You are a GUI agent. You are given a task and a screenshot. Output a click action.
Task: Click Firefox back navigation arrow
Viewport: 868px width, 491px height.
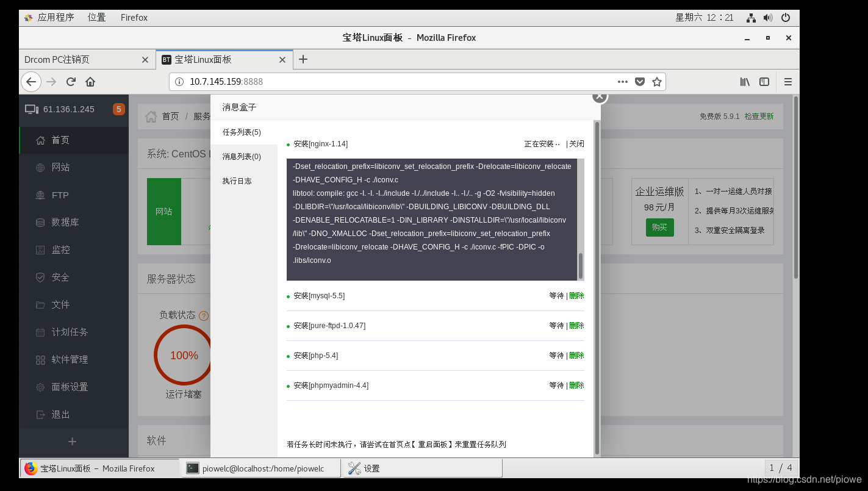click(31, 82)
